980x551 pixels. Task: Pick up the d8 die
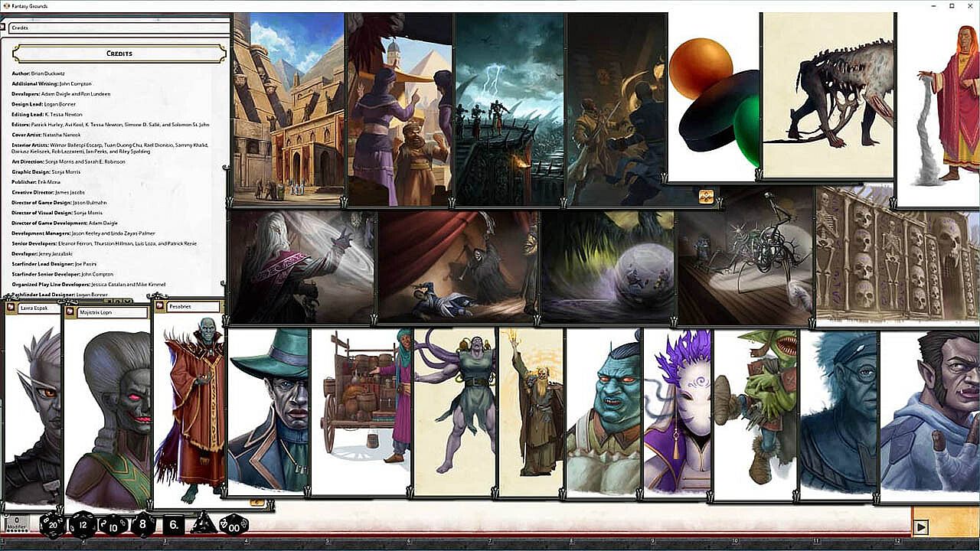(142, 524)
